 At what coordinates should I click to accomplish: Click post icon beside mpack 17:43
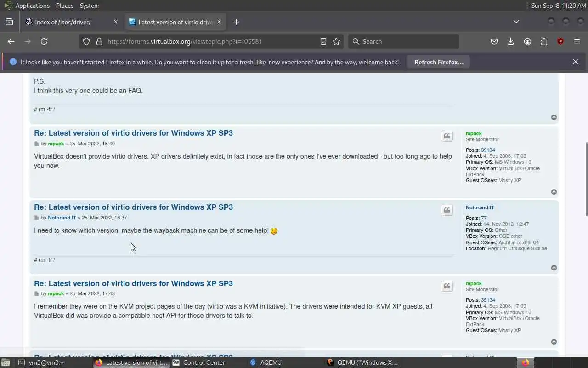pyautogui.click(x=37, y=294)
